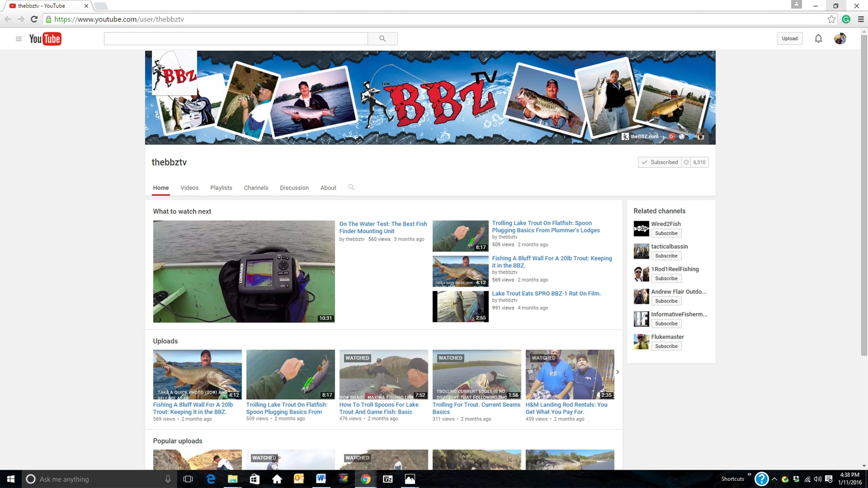Open the Action Center notifications icon
868x488 pixels.
829,479
